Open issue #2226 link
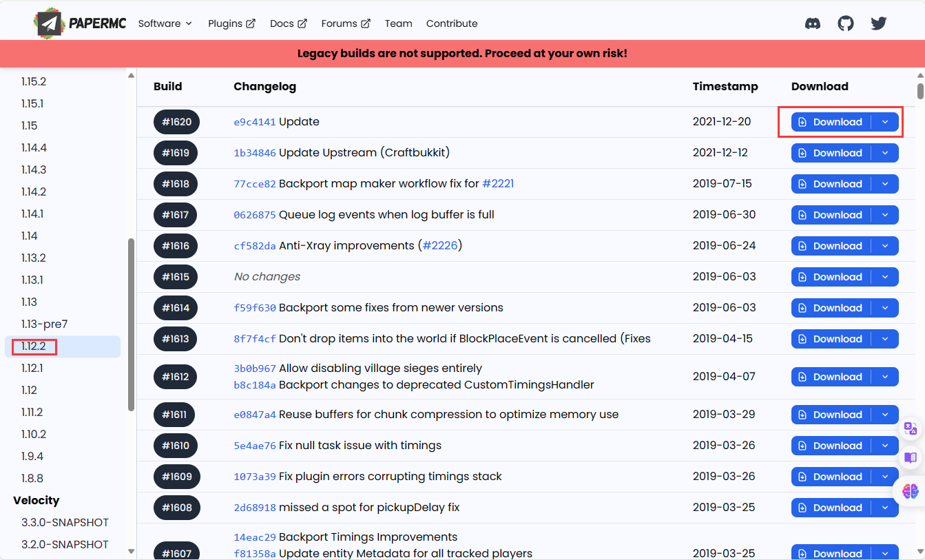Viewport: 925px width, 560px height. tap(440, 246)
